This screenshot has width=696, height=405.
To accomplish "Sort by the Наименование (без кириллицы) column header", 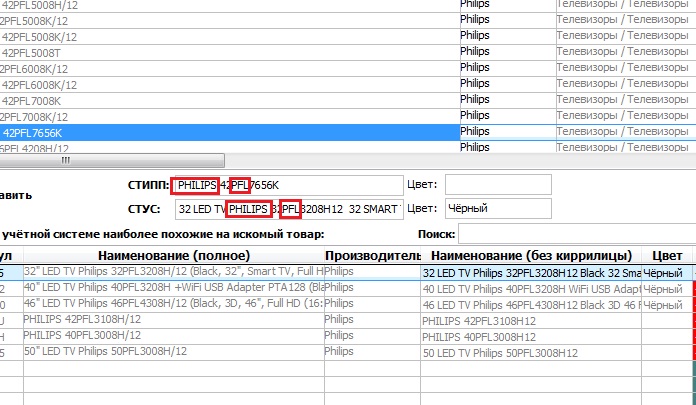I will (x=531, y=256).
